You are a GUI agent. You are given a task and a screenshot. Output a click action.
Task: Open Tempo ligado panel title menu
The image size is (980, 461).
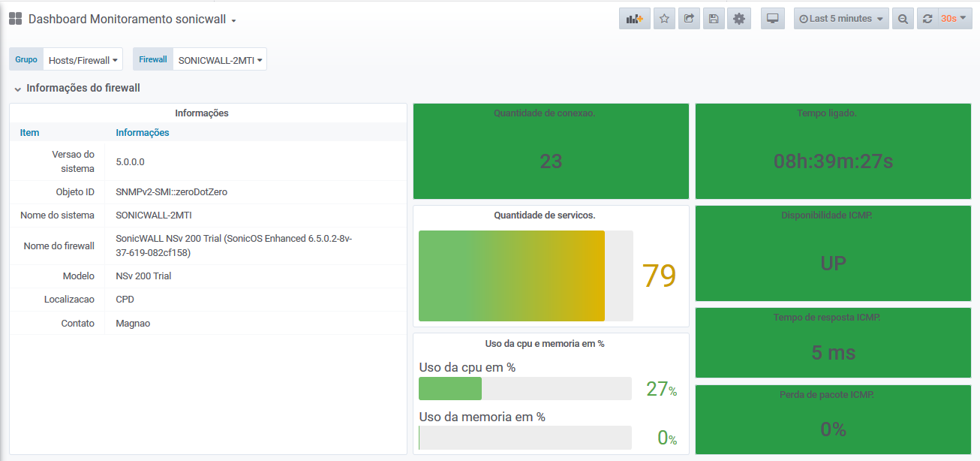(x=827, y=113)
